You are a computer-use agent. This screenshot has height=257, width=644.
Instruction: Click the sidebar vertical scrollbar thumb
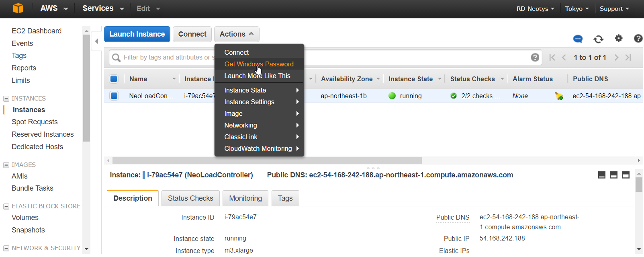(x=86, y=88)
